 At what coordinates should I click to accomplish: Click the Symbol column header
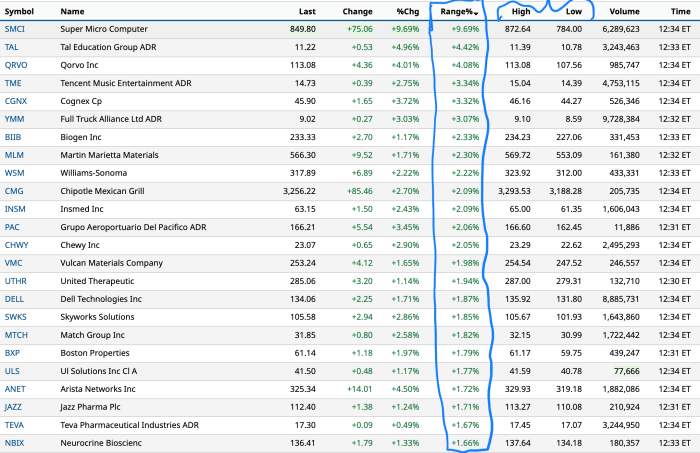click(21, 11)
